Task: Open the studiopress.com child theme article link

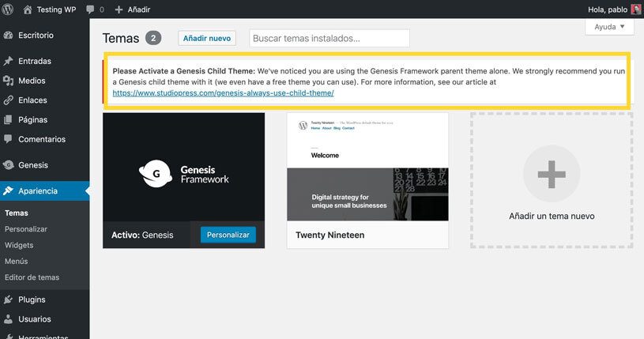Action: [x=223, y=93]
